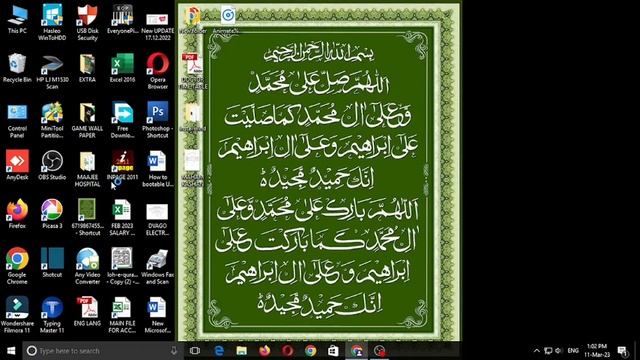The height and width of the screenshot is (360, 640).
Task: Open Task View on the taskbar
Action: click(195, 351)
